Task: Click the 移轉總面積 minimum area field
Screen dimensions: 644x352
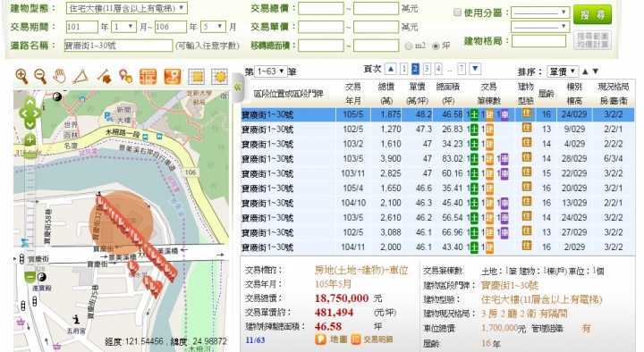Action: coord(321,46)
